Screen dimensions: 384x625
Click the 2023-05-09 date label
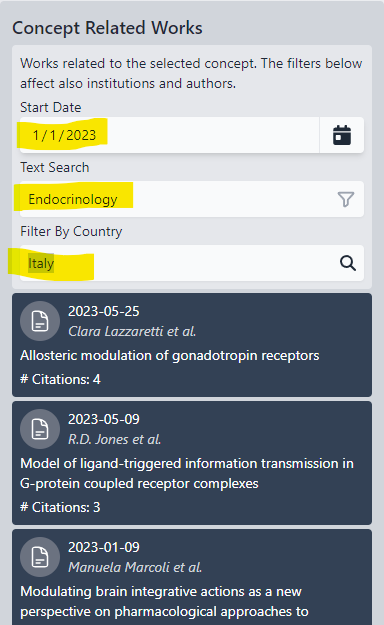click(104, 419)
